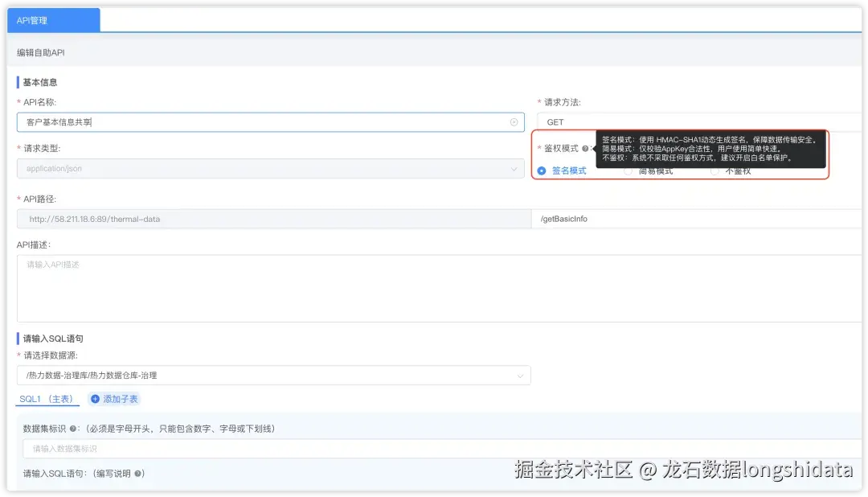Click the API描述 text area

[x=439, y=288]
